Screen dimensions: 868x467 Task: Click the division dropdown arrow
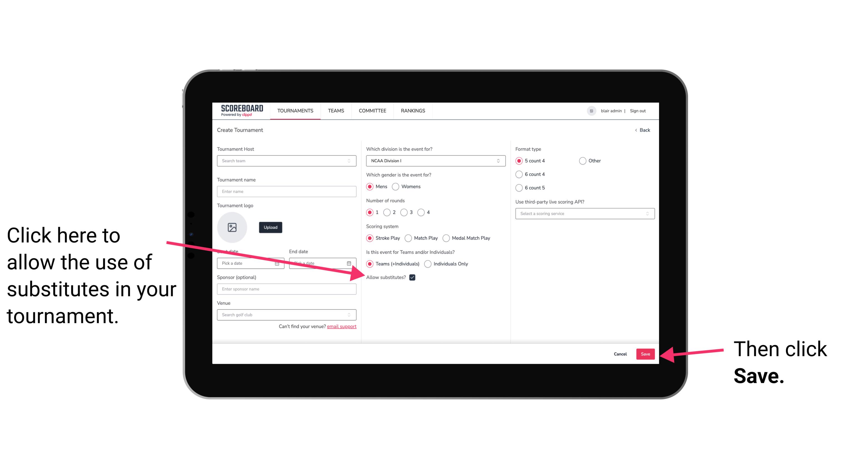tap(499, 161)
